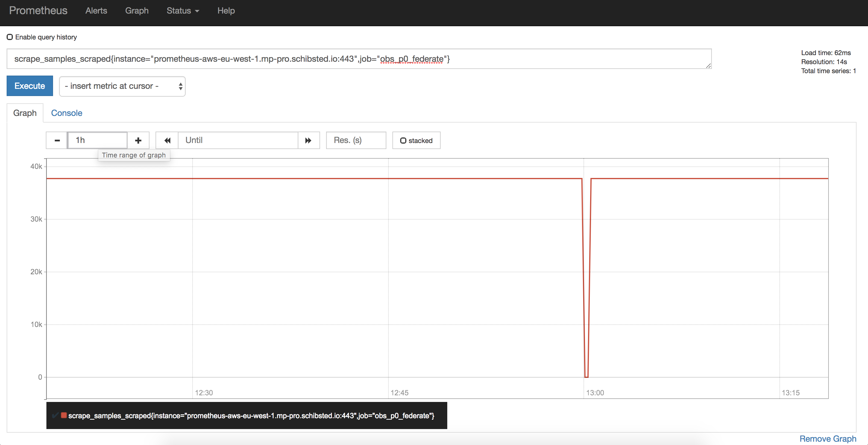Click the red series color swatch in legend
The width and height of the screenshot is (868, 445).
64,415
